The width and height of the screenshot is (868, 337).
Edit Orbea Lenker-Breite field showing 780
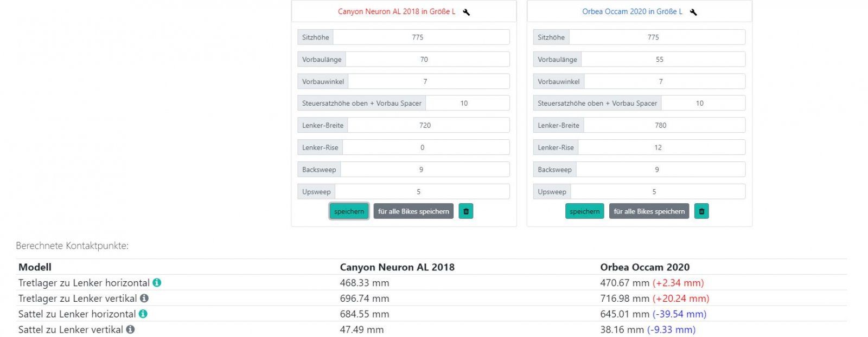click(663, 125)
